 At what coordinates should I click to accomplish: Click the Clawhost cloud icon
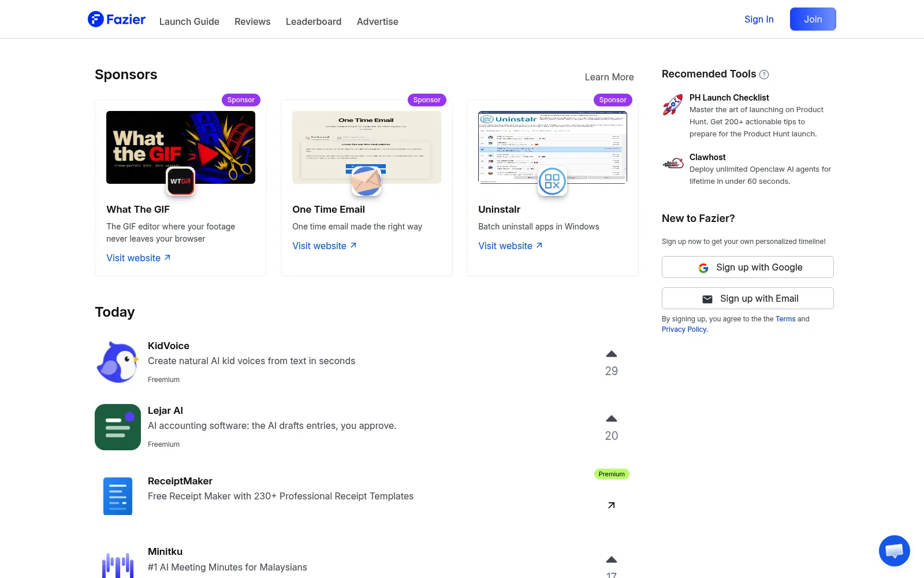673,164
